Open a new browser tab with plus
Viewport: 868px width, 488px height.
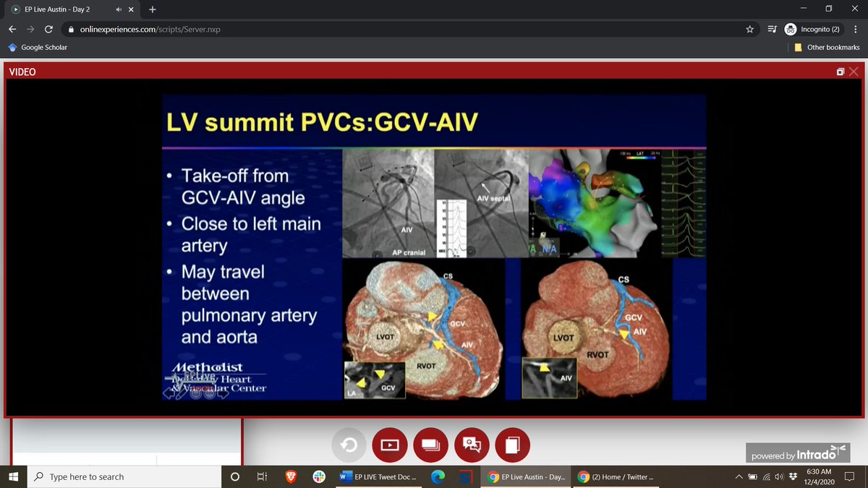pos(153,9)
